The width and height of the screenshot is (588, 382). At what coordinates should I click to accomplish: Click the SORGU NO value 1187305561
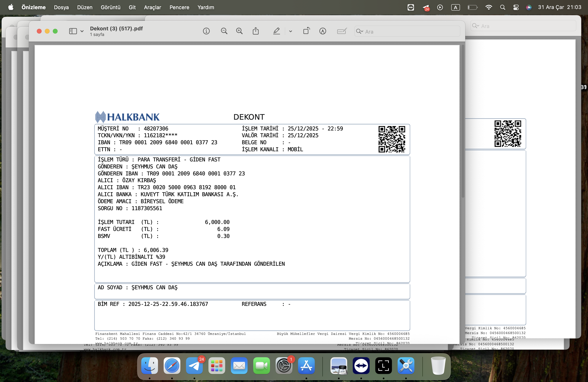pyautogui.click(x=147, y=208)
